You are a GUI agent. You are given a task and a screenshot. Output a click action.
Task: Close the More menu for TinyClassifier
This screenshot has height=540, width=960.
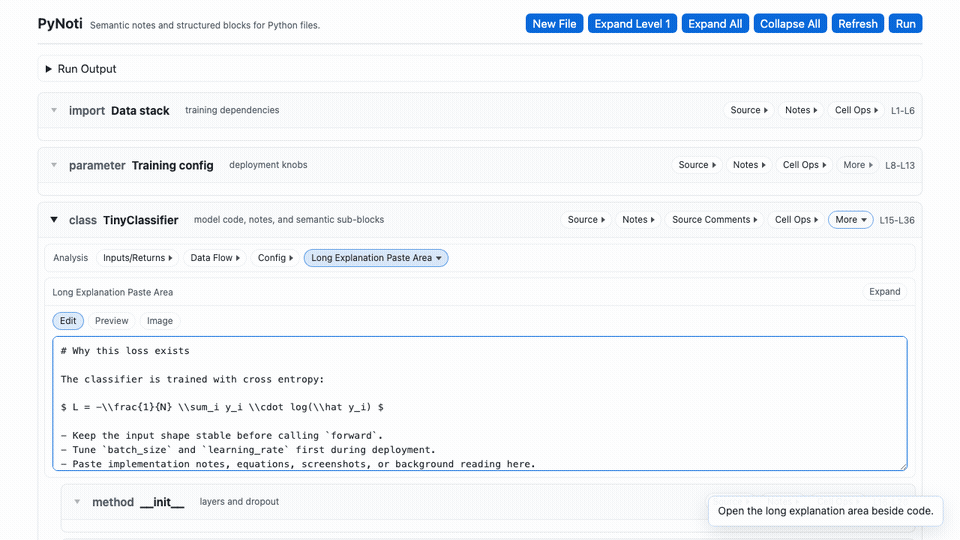pyautogui.click(x=850, y=220)
